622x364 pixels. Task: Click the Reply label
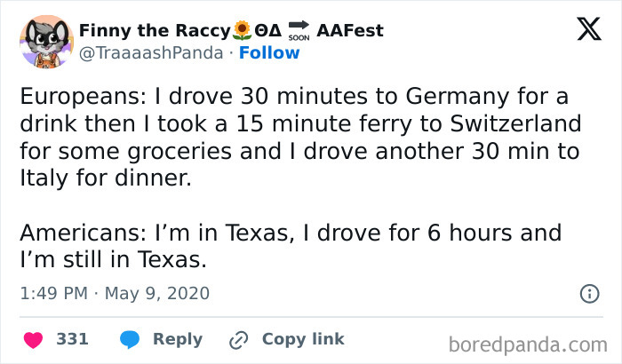[x=178, y=339]
